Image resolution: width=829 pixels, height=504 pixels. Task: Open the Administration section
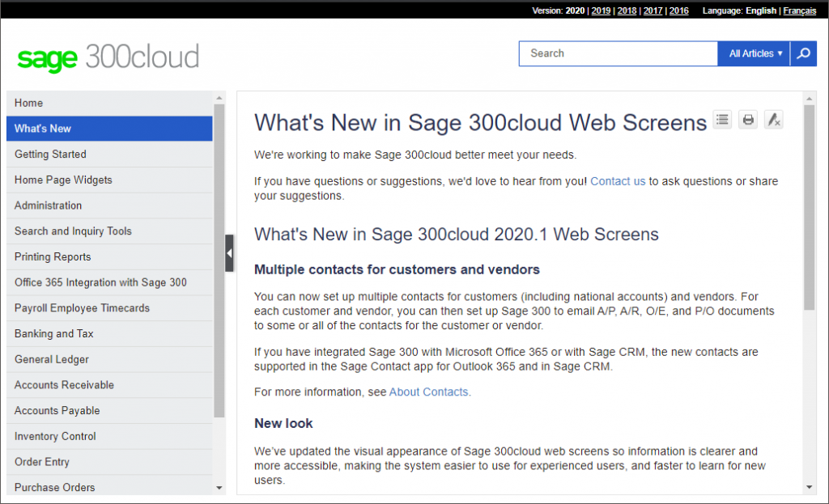click(109, 205)
